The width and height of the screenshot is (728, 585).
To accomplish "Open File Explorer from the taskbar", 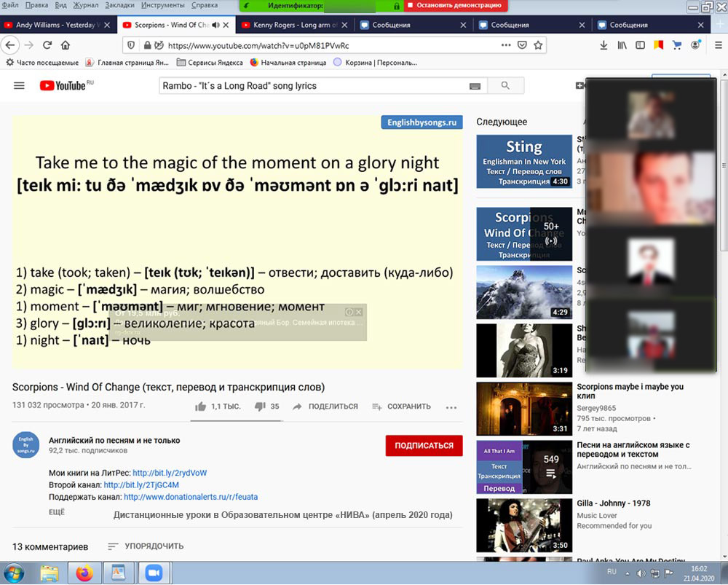I will [50, 573].
